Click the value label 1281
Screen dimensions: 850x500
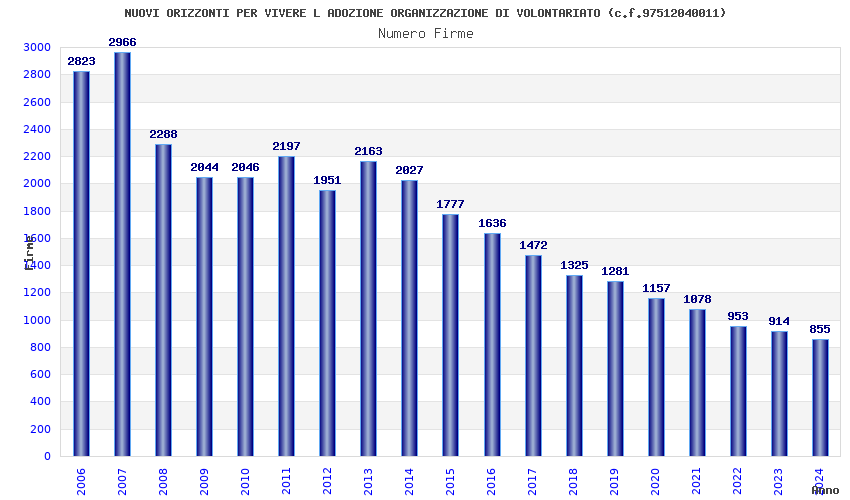coord(615,271)
